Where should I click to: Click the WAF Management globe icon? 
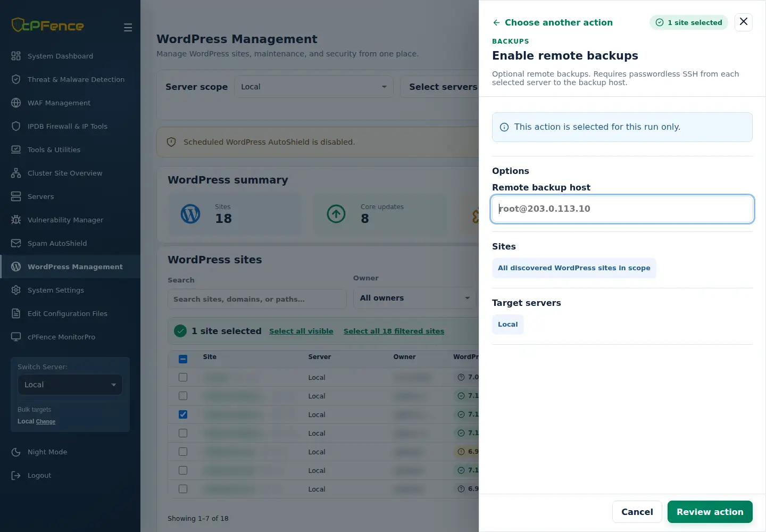click(x=16, y=103)
